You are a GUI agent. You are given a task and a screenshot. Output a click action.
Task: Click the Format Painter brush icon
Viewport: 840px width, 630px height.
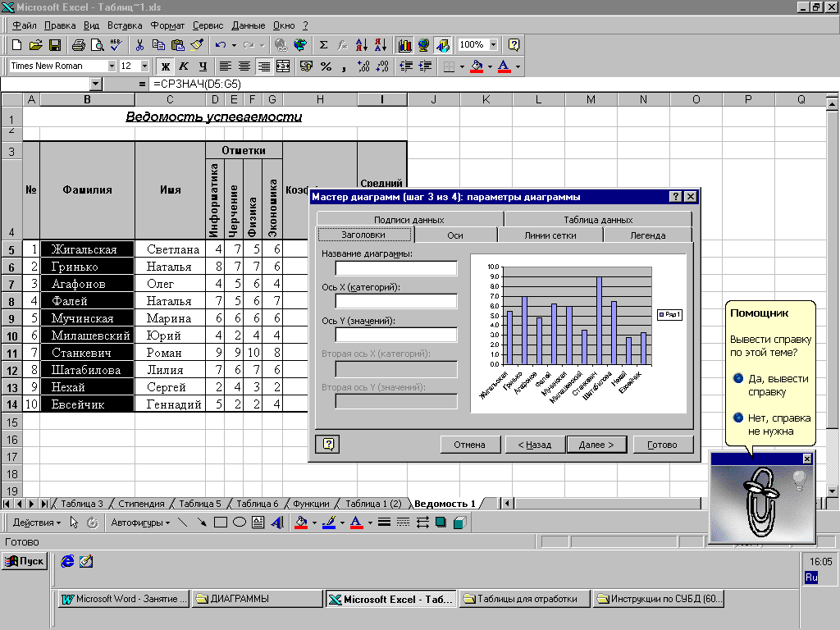(197, 45)
